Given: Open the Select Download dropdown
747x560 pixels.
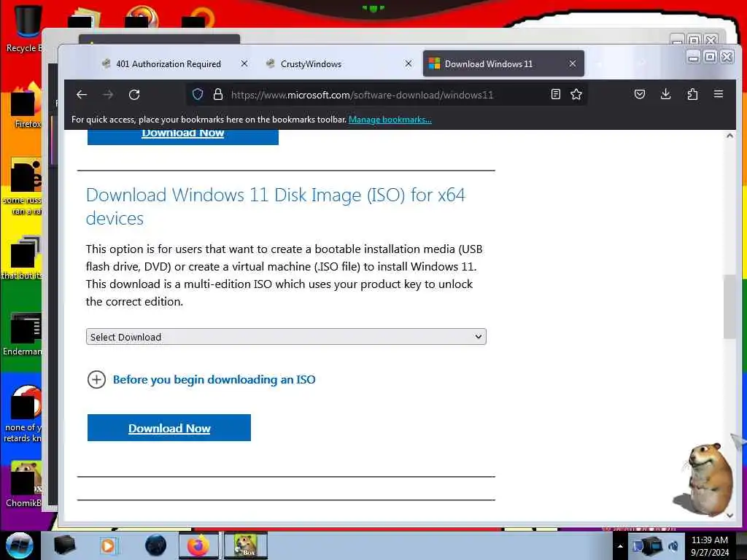Looking at the screenshot, I should [286, 337].
